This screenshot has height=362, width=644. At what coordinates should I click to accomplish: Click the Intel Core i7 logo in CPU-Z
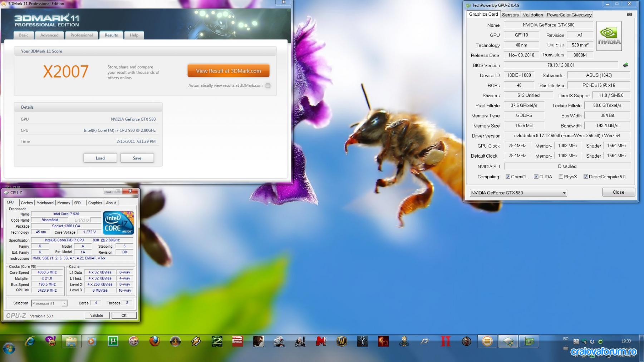point(118,223)
